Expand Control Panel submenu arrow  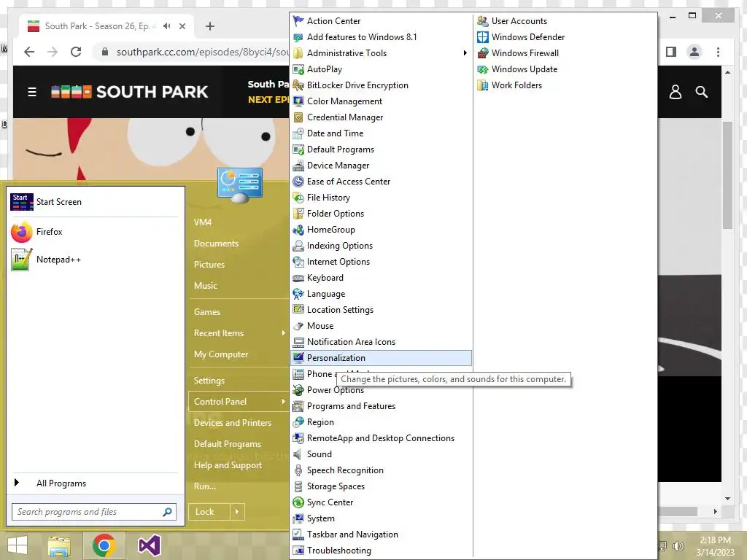[x=283, y=402]
